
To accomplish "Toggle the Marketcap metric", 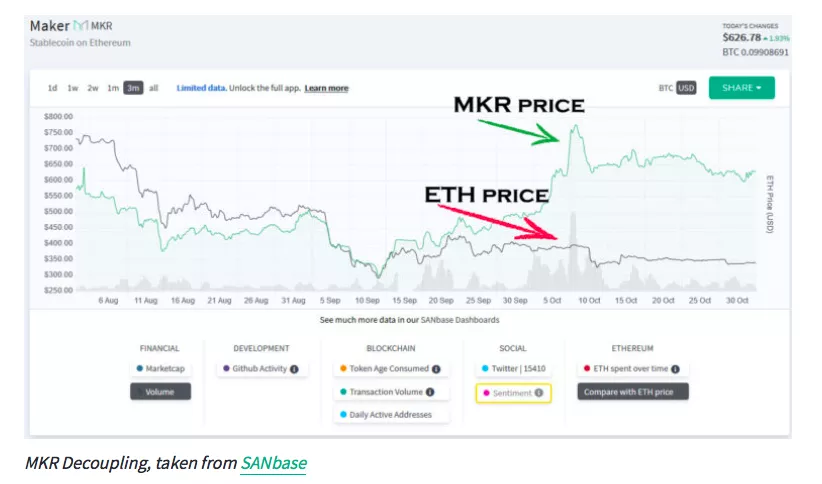I will tap(160, 369).
